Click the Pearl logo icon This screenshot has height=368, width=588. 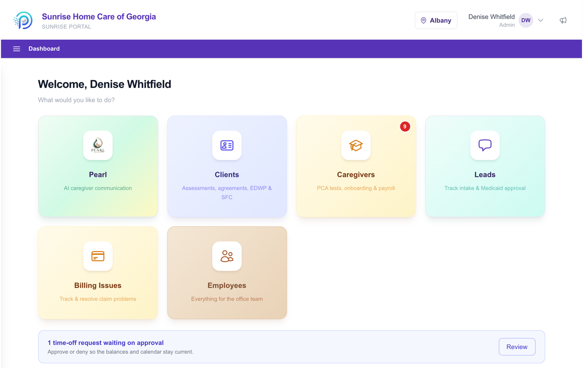[98, 146]
